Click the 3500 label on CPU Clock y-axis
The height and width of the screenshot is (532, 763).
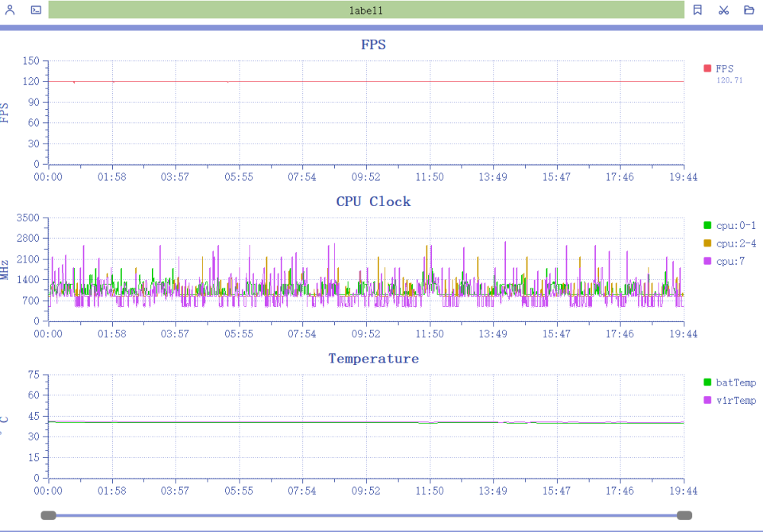coord(27,218)
